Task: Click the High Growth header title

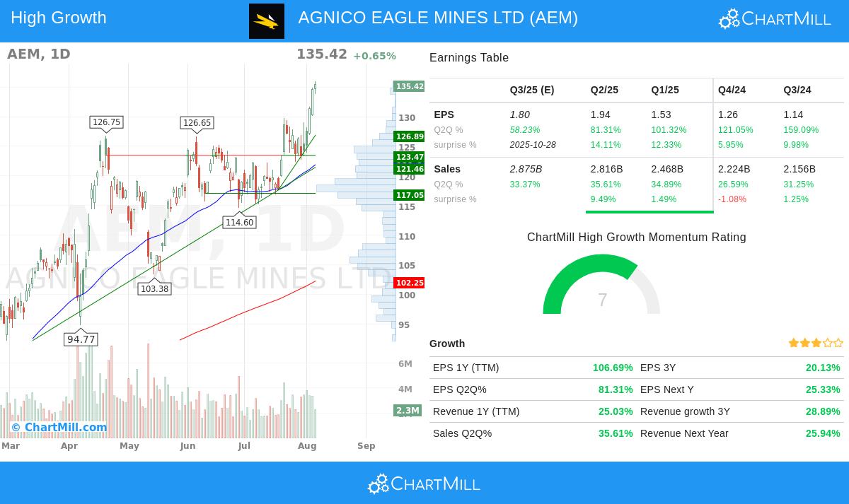Action: [x=59, y=18]
